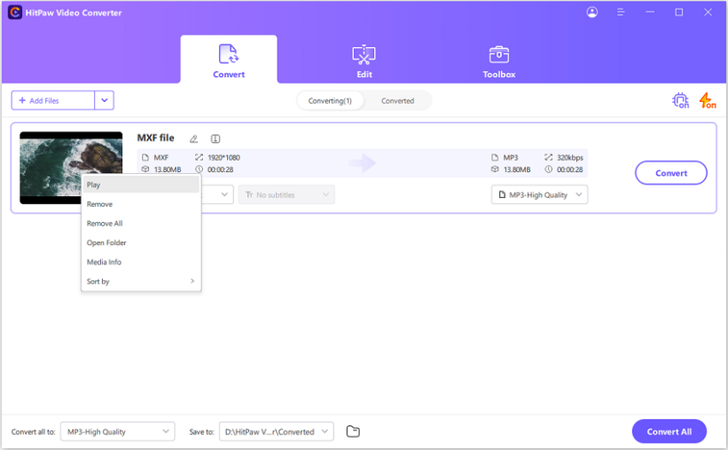Click the output MP3 format label

tap(511, 157)
